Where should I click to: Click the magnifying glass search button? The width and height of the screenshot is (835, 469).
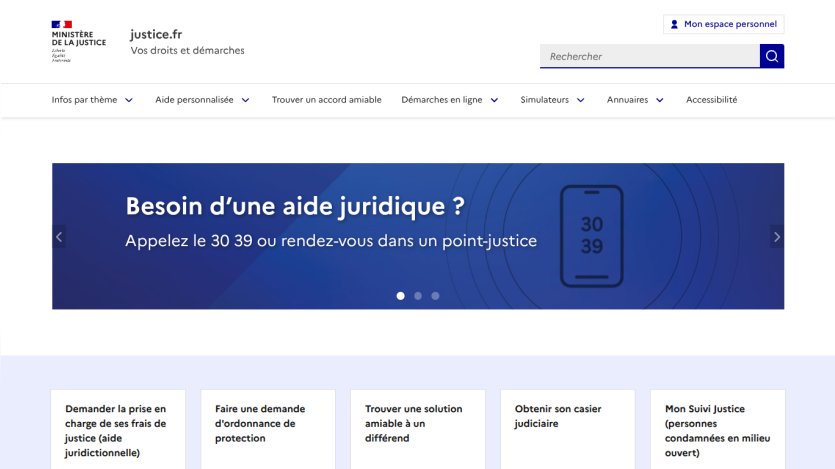772,56
